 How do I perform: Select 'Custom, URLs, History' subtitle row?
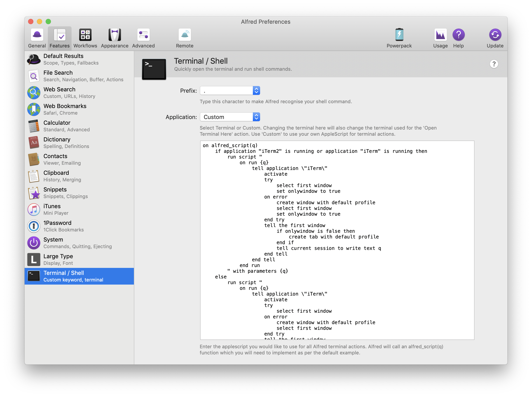69,96
